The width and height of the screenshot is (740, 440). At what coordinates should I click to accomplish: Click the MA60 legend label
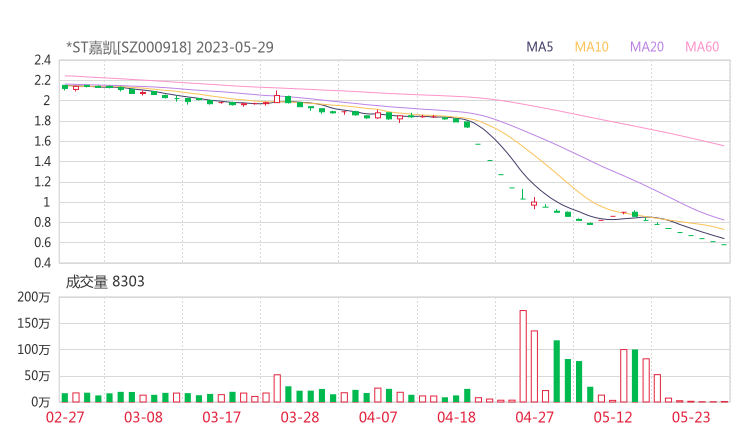pos(702,47)
